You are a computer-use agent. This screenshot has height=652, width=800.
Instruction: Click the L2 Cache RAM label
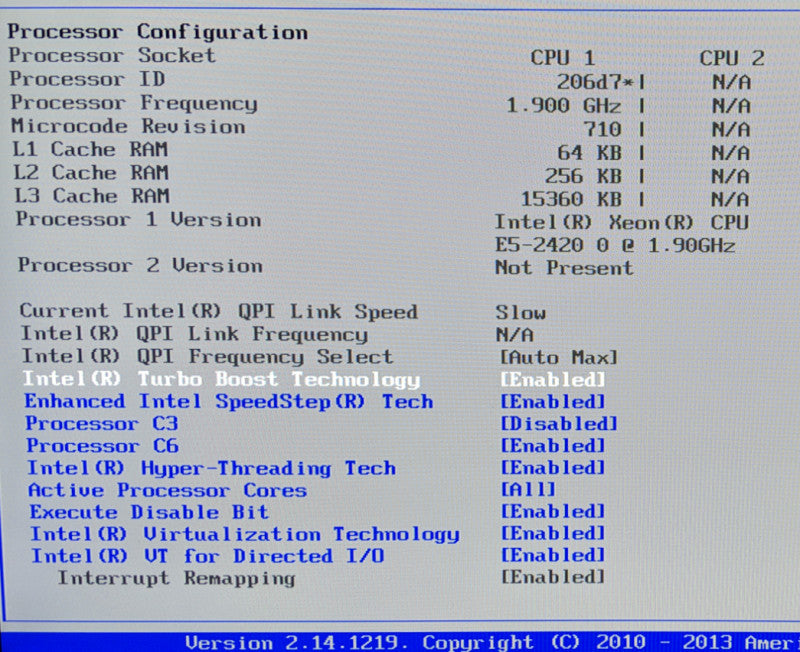tap(91, 172)
